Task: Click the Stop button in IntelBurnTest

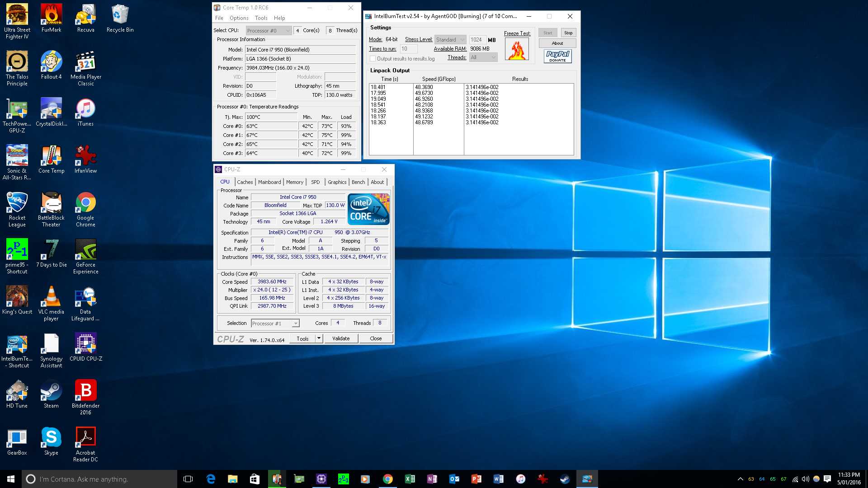Action: (x=568, y=33)
